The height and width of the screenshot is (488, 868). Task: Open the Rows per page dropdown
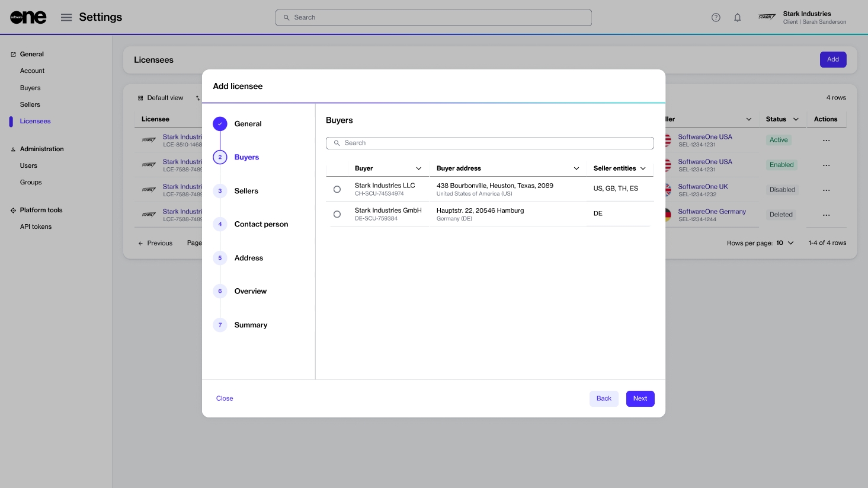(x=785, y=243)
